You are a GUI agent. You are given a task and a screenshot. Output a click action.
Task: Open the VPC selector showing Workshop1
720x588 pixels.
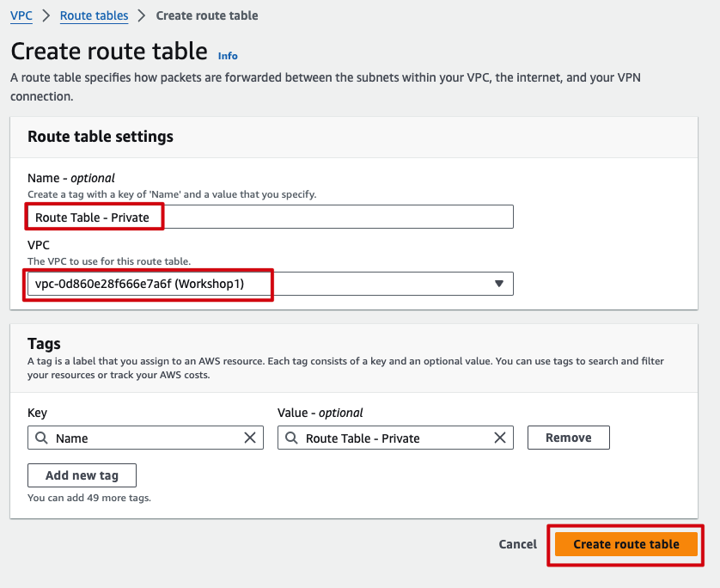point(270,284)
